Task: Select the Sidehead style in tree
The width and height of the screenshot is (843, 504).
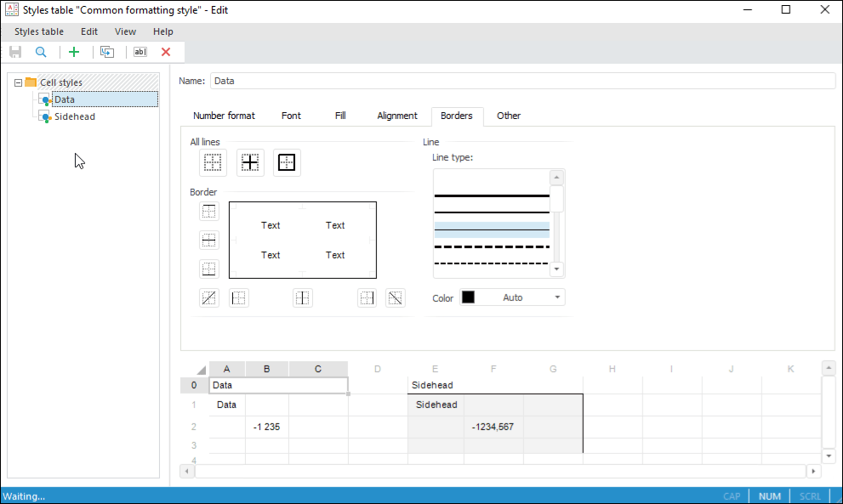Action: (74, 116)
